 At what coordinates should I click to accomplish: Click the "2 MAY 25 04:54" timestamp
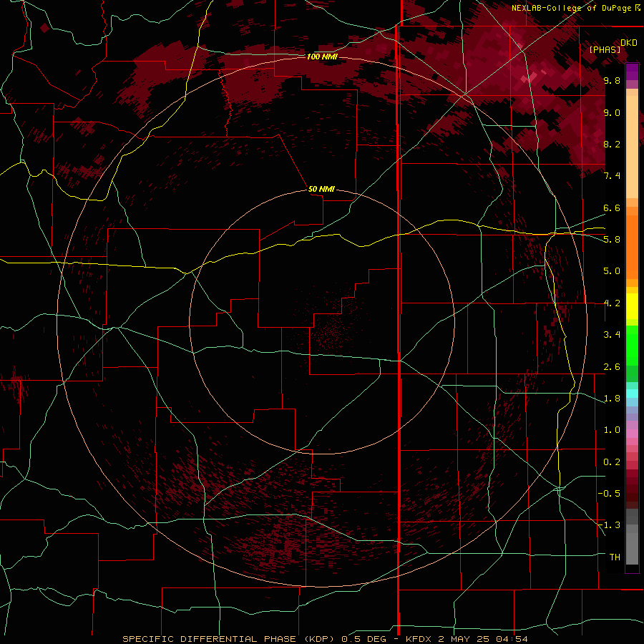[483, 639]
